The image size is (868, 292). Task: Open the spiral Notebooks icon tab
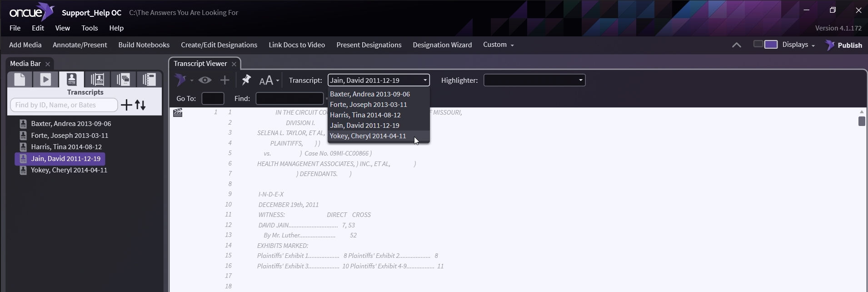pos(149,80)
